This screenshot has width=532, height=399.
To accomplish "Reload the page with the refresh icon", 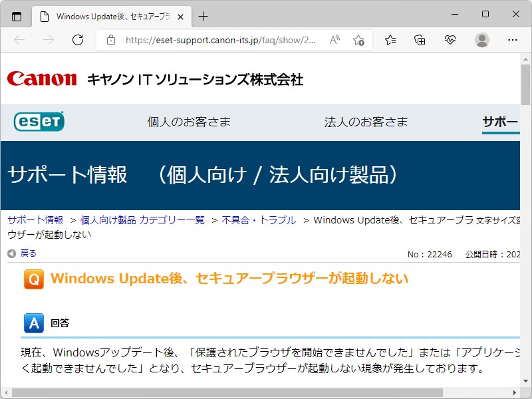I will click(78, 40).
